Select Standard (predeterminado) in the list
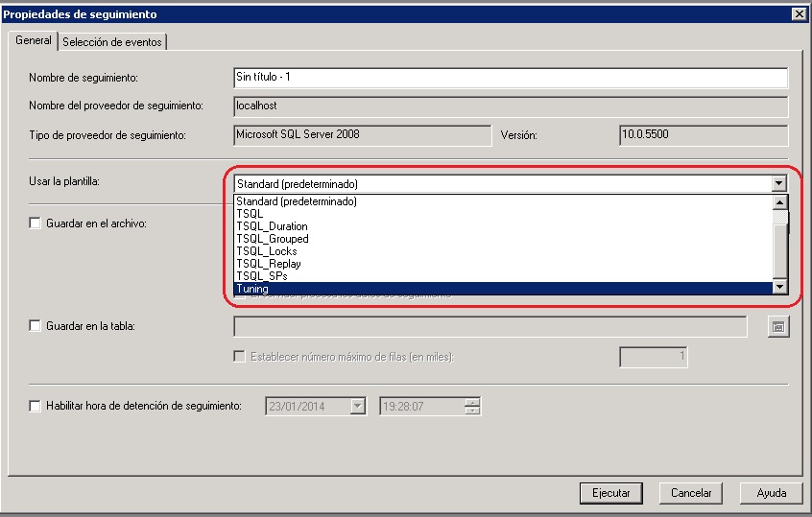Screen dimensions: 812x517 pos(503,201)
